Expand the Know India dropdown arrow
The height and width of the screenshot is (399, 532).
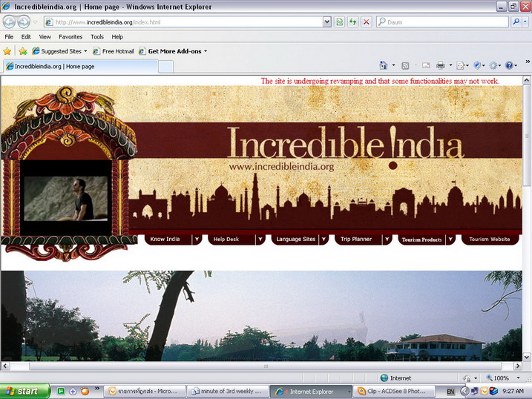pyautogui.click(x=197, y=239)
